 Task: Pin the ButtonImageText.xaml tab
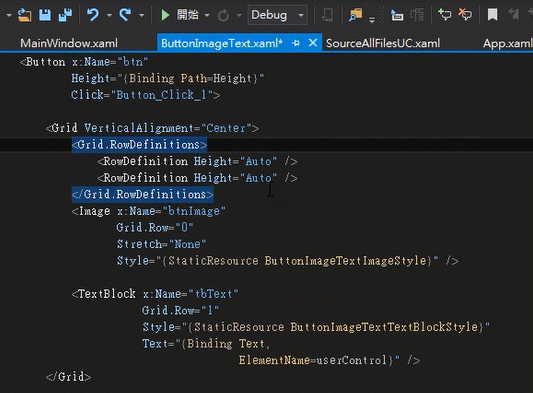point(296,43)
